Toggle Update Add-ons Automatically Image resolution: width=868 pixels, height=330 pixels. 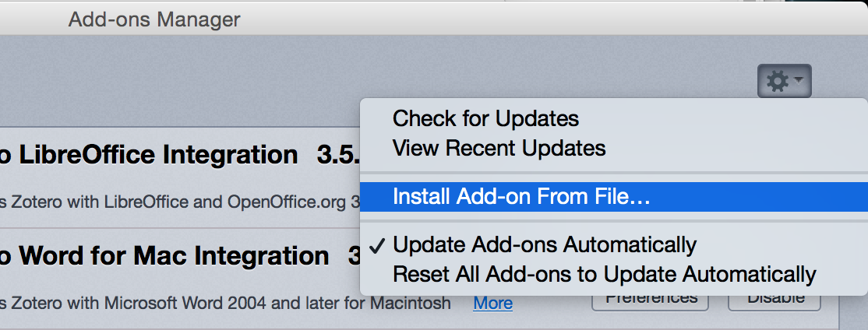point(545,244)
